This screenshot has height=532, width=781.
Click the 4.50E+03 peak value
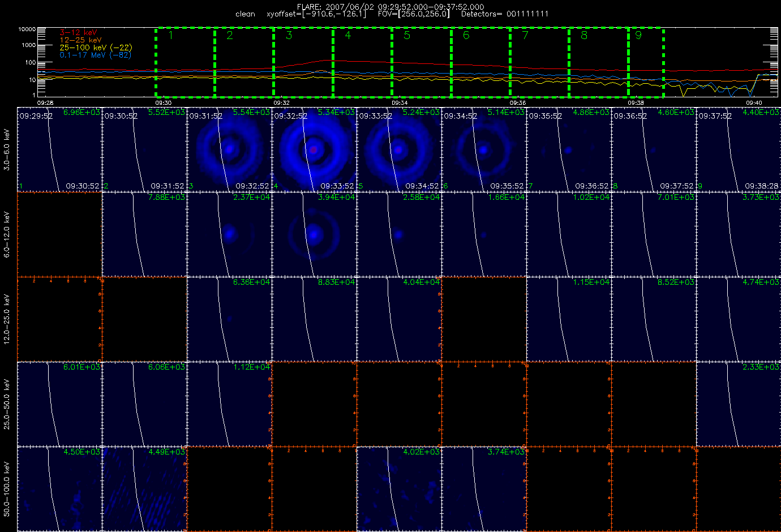(x=82, y=452)
